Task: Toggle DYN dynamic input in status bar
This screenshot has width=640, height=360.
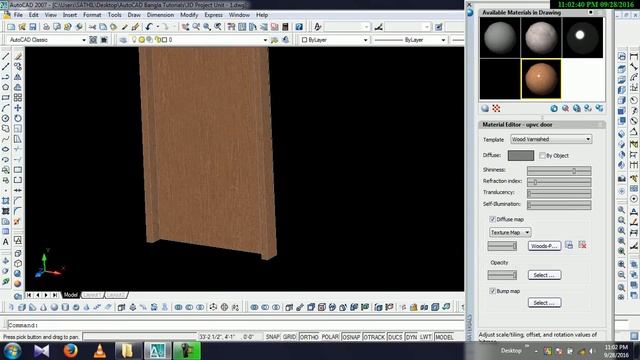Action: (411, 337)
